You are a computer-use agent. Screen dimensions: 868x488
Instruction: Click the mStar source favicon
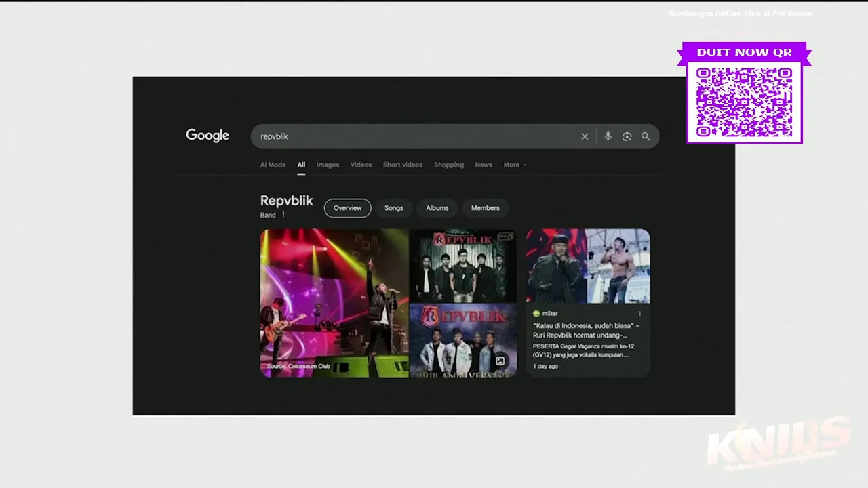pyautogui.click(x=536, y=314)
